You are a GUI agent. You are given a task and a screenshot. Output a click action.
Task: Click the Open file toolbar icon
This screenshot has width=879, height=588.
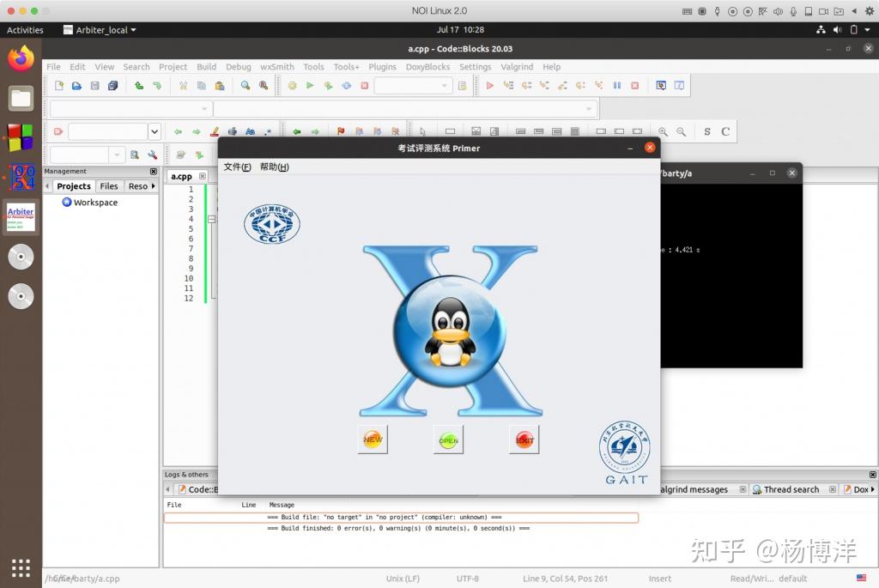[76, 85]
